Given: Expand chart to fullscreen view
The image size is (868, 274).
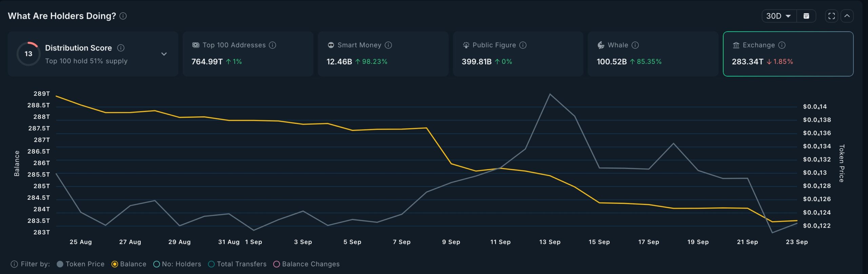Looking at the screenshot, I should (x=831, y=16).
